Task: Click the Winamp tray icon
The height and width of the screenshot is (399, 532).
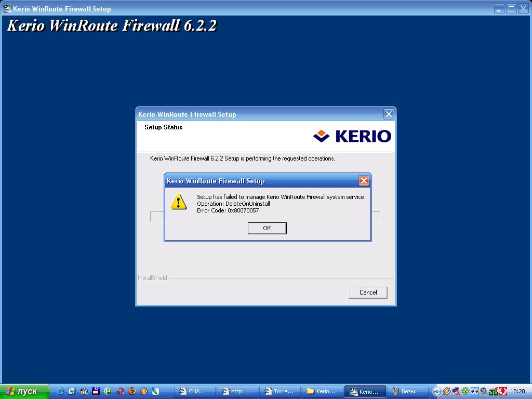Action: pos(446,392)
